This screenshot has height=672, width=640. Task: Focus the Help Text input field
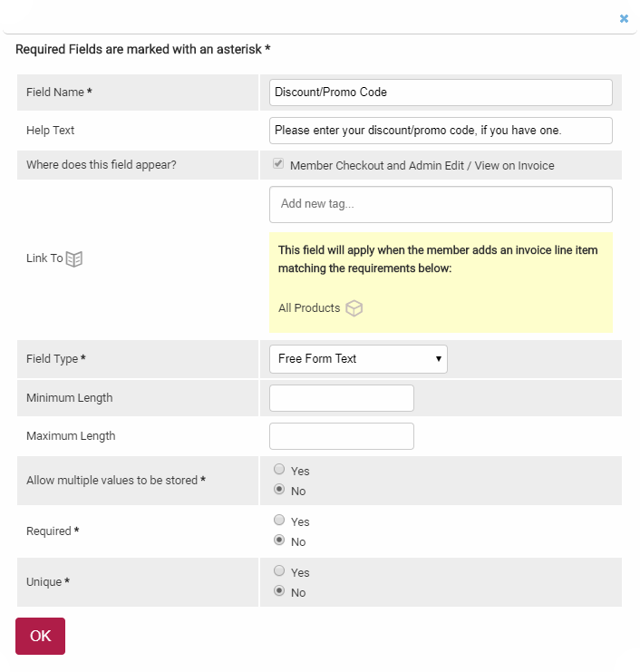[x=441, y=131]
